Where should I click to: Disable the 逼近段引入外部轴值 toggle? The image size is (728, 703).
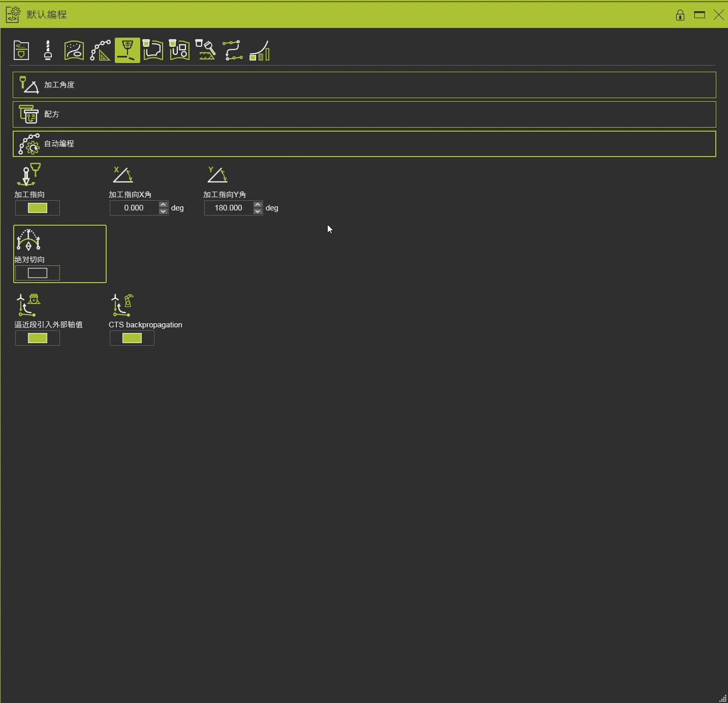tap(38, 338)
